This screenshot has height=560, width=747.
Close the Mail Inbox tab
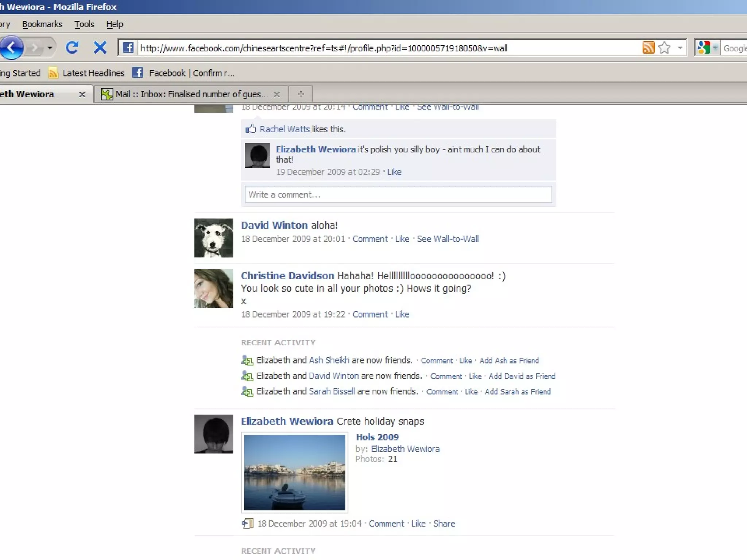(277, 94)
